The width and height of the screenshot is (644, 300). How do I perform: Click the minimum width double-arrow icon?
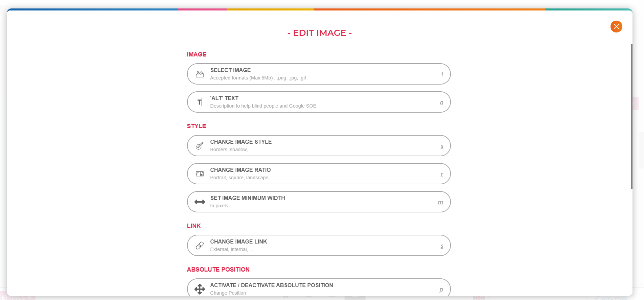200,202
